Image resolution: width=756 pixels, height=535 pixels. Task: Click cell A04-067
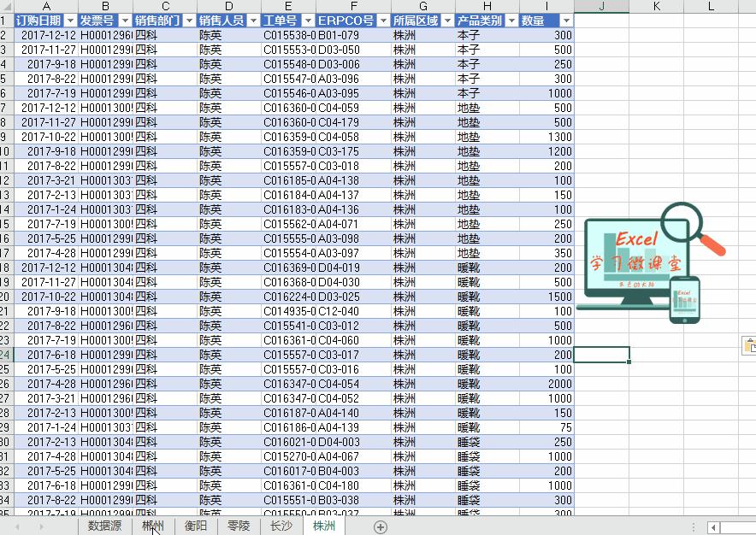click(353, 456)
